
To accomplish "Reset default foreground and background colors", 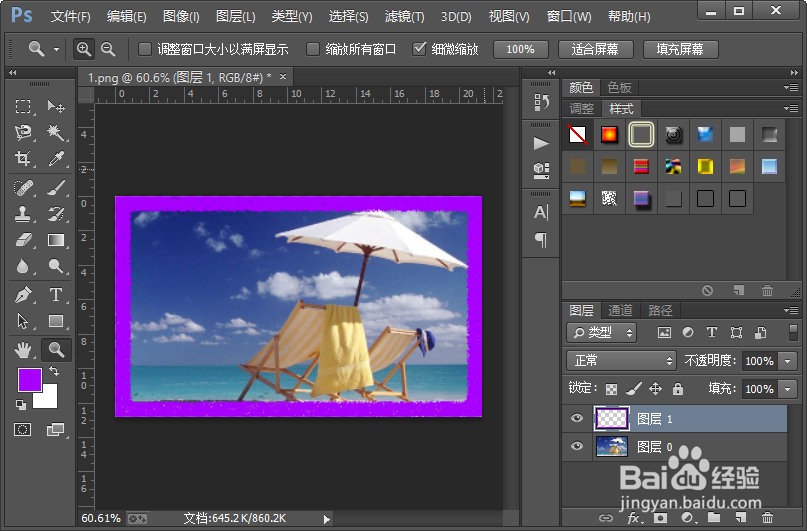I will point(21,404).
